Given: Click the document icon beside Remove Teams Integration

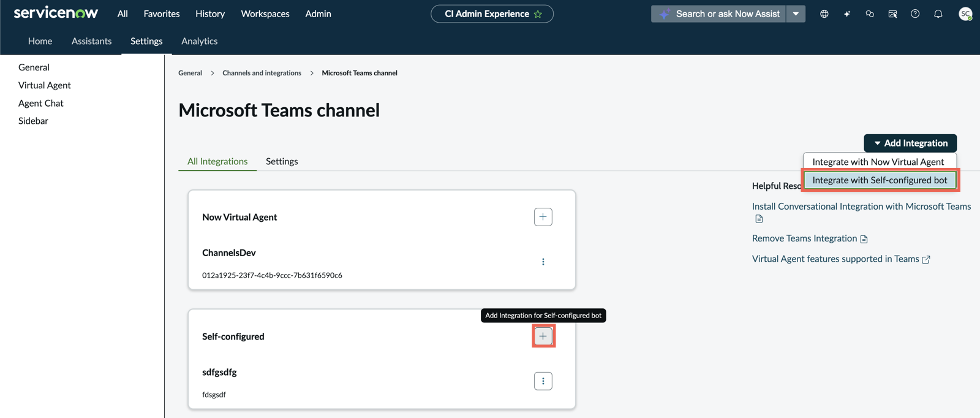Looking at the screenshot, I should 864,239.
